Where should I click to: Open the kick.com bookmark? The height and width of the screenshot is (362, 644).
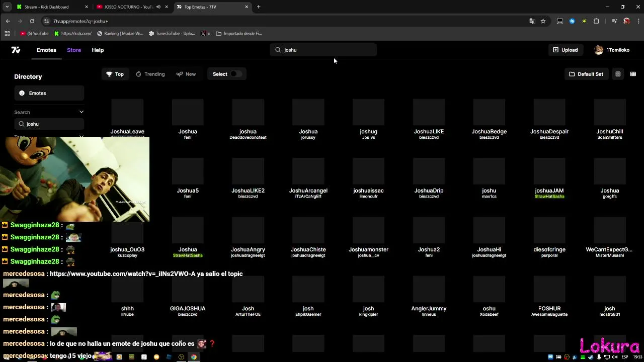coord(72,33)
